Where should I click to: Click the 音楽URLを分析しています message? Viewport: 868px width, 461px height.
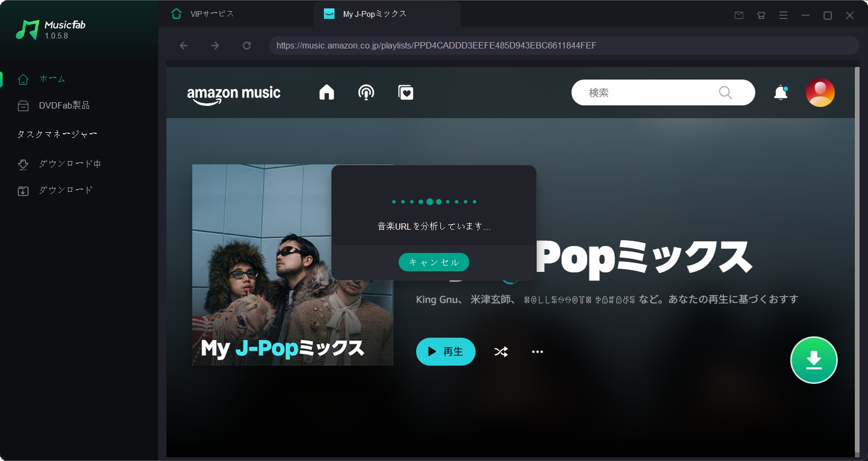coord(434,226)
